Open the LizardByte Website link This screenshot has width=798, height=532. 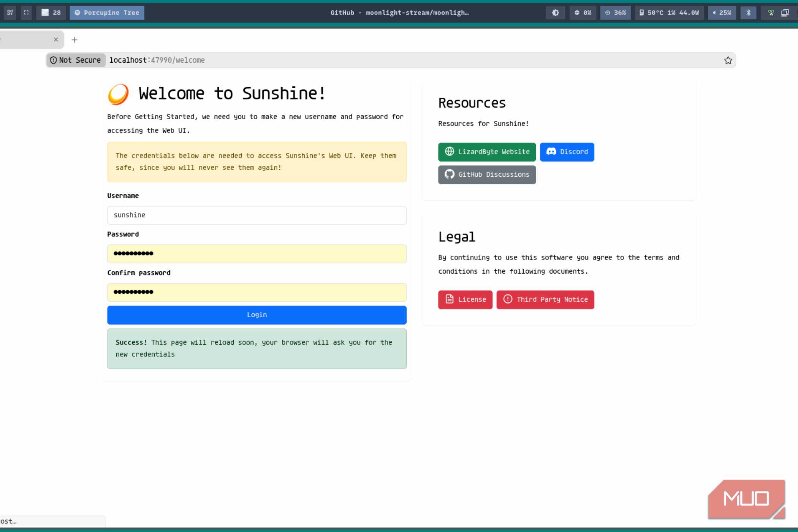coord(487,152)
